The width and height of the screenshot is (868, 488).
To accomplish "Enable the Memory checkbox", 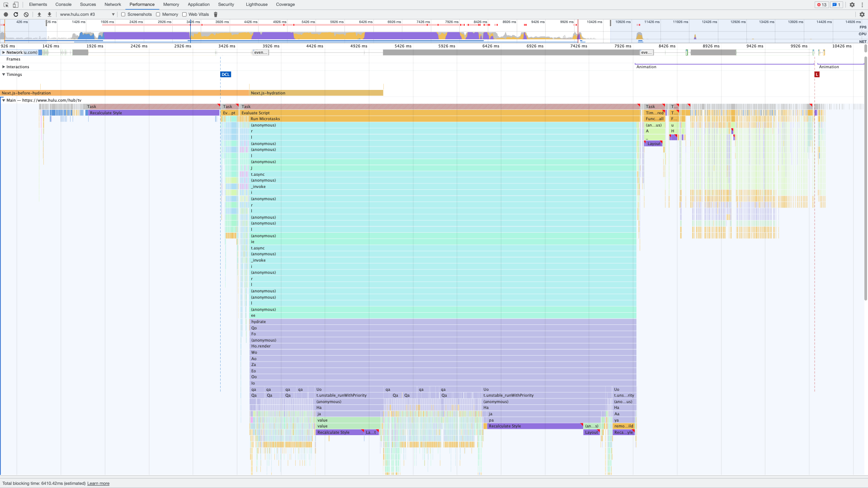I will click(x=157, y=14).
